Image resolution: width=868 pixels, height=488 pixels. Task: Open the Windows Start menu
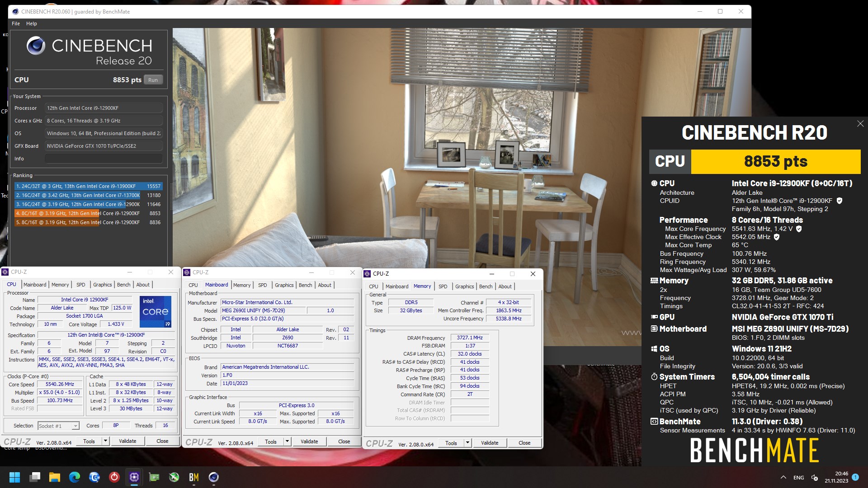point(15,477)
